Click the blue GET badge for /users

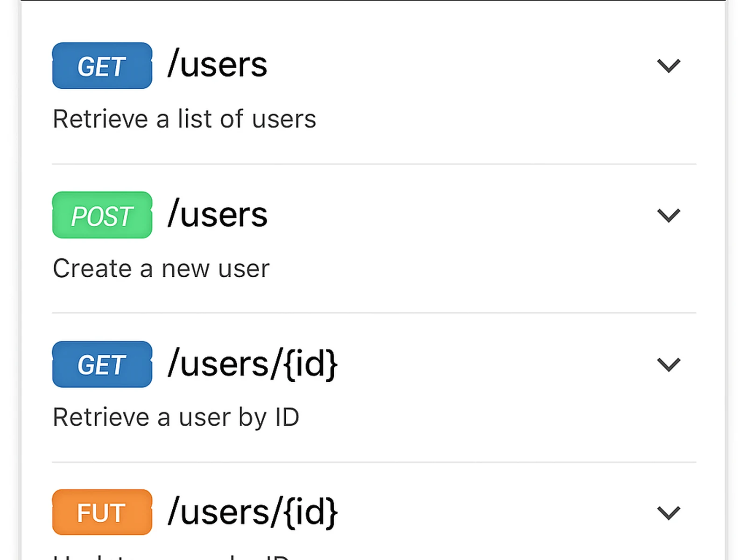102,66
